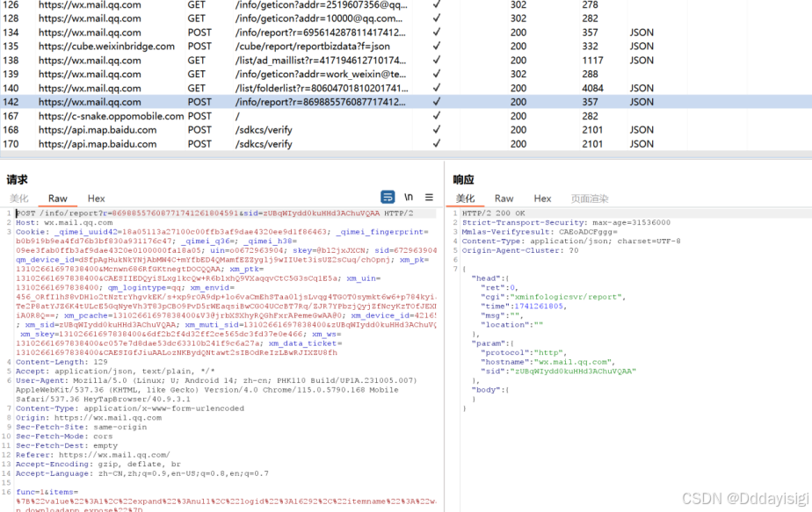Select row 139 work_weixin geticon request

[406, 74]
